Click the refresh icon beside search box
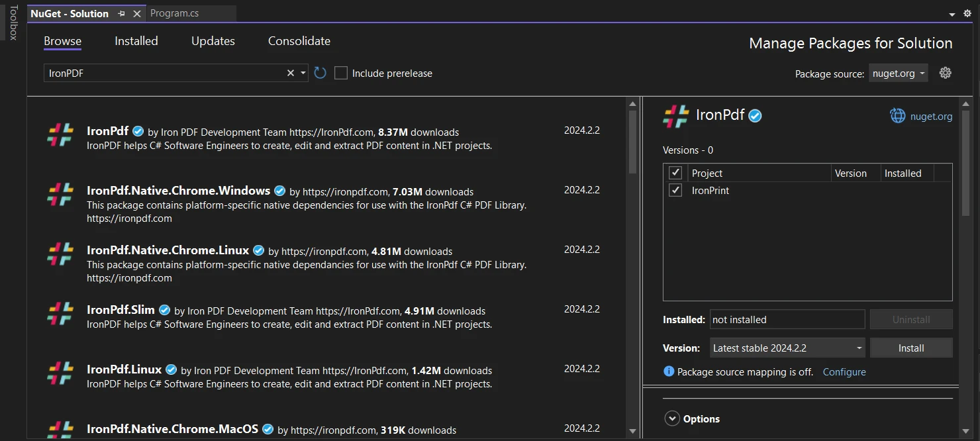Screen dimensions: 980x441 [x=320, y=73]
